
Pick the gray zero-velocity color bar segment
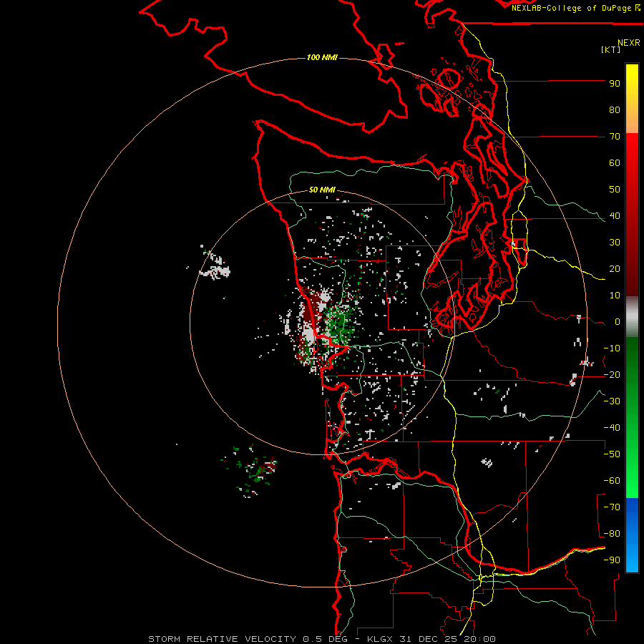click(x=632, y=316)
